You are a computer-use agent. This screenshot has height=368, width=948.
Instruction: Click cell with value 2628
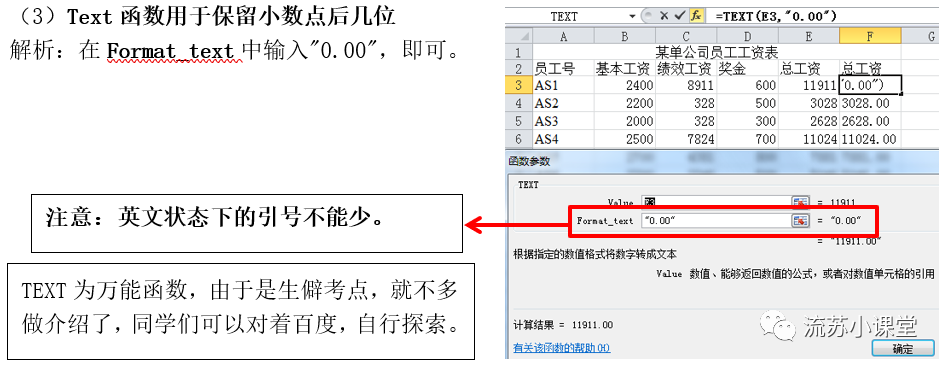tap(809, 121)
